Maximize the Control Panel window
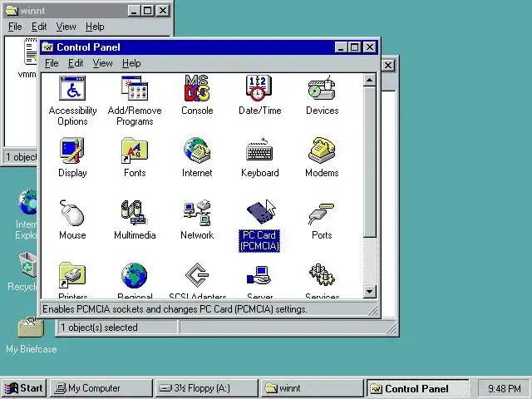532x399 pixels. click(354, 47)
